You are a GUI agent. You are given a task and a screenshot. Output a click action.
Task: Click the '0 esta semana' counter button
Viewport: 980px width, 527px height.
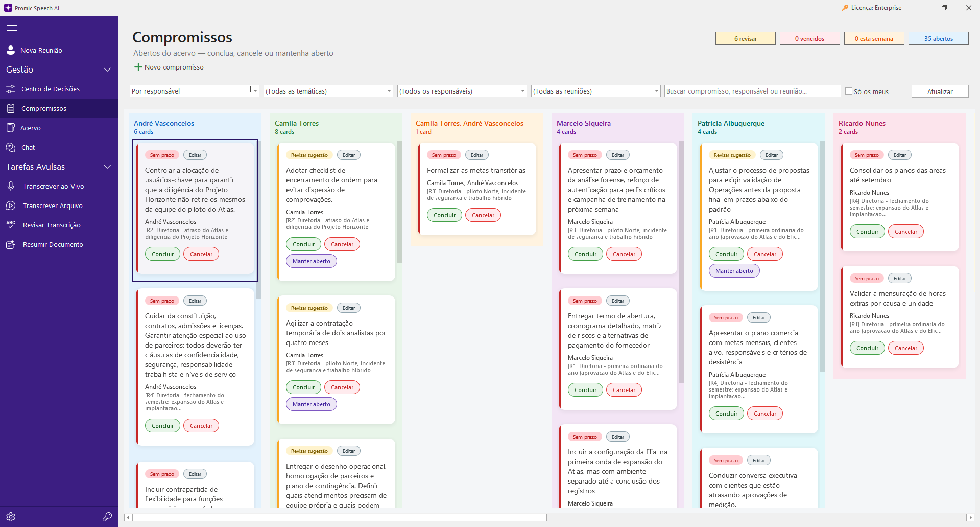(x=874, y=38)
